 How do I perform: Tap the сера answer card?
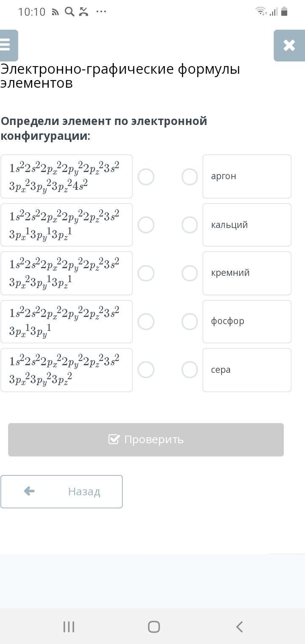247,370
